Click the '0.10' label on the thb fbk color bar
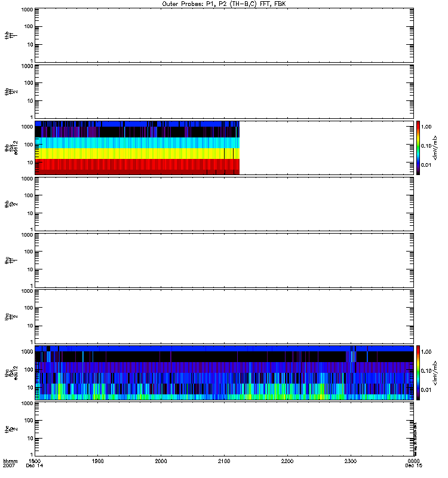 tap(426, 146)
